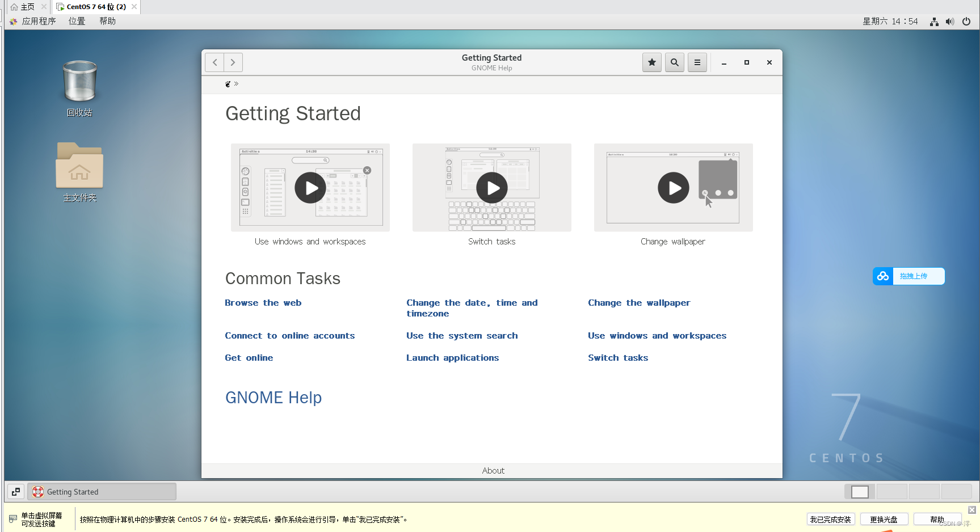The image size is (980, 532).
Task: Click the About link at the bottom
Action: [493, 471]
